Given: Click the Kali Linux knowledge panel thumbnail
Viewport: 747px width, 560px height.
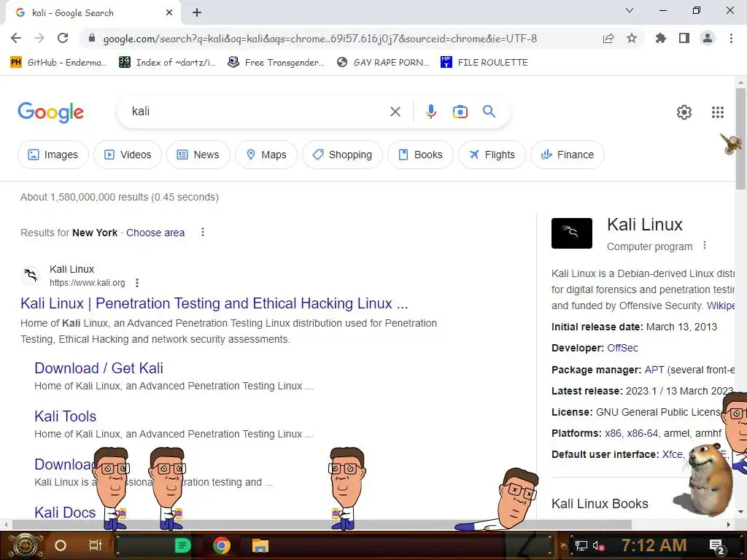Looking at the screenshot, I should (572, 233).
